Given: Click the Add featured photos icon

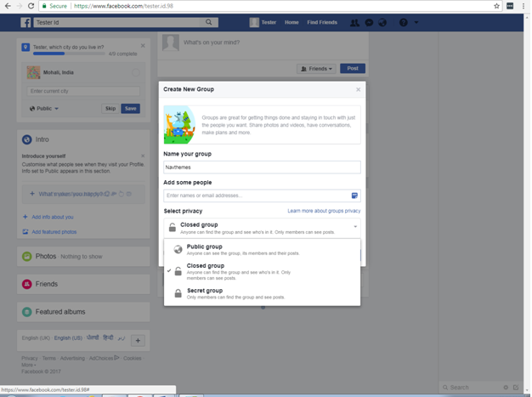Looking at the screenshot, I should 25,231.
